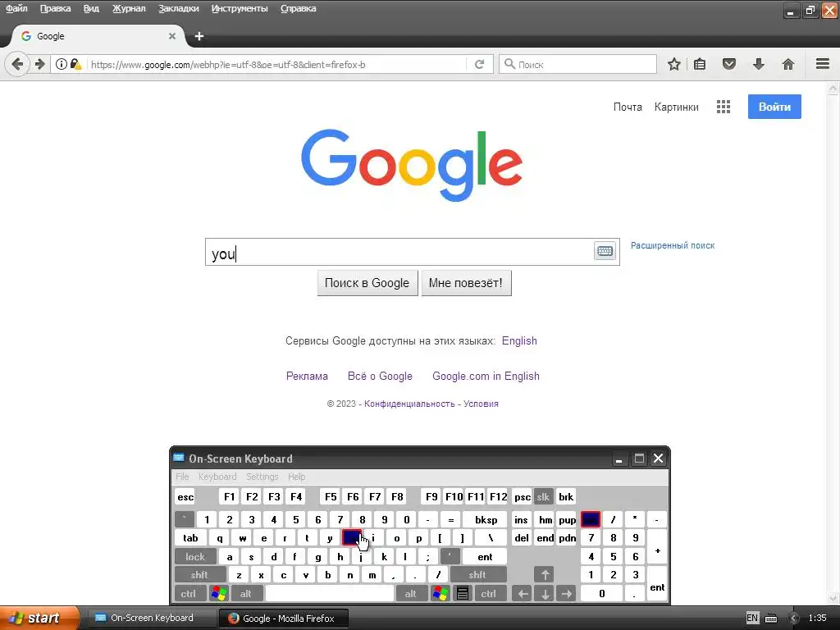Close the Google tab
The height and width of the screenshot is (630, 840).
(172, 36)
